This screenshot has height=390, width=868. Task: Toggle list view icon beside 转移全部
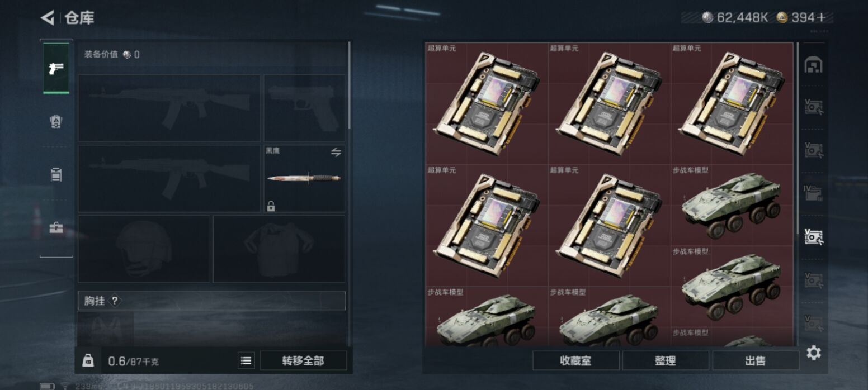pyautogui.click(x=246, y=360)
